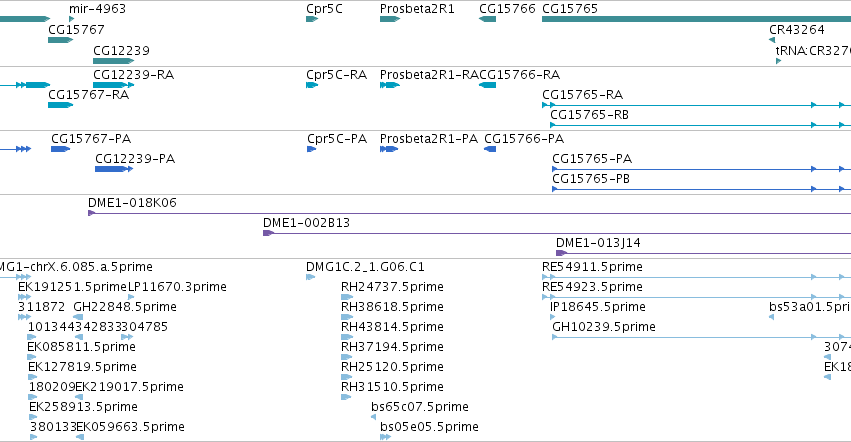The width and height of the screenshot is (851, 442).
Task: Select the DMG1C.2_1.G06.C1 EST glyph
Action: click(x=310, y=277)
